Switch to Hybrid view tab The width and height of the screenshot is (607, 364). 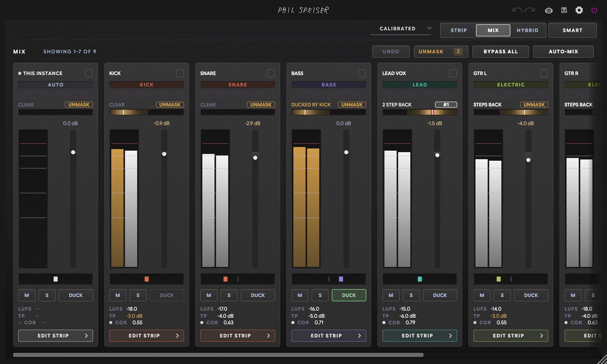click(x=528, y=30)
